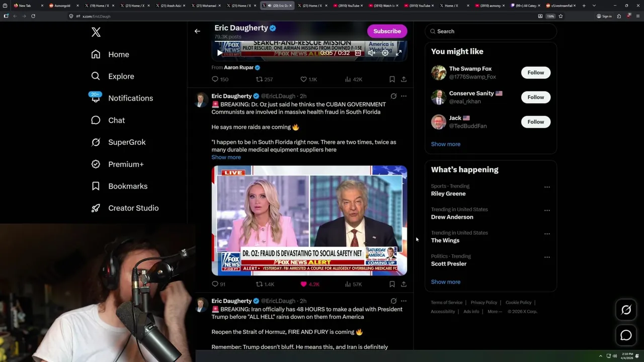The height and width of the screenshot is (362, 644).
Task: Bookmark the post with 42K views
Action: coord(392,79)
